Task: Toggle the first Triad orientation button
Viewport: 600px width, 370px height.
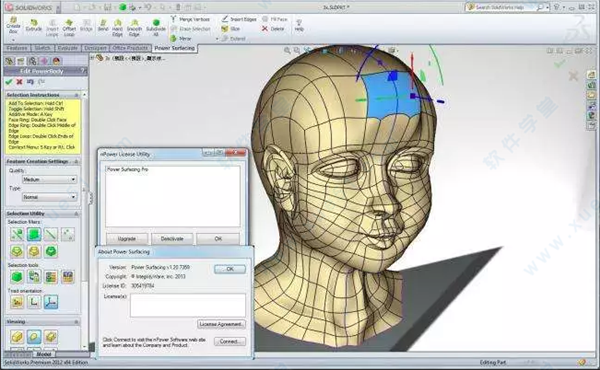Action: pos(17,302)
